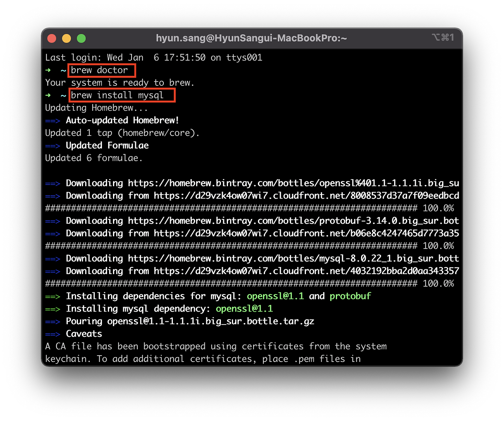The height and width of the screenshot is (421, 504).
Task: Click 'keychain. To add additional certificates' line
Action: pos(203,359)
